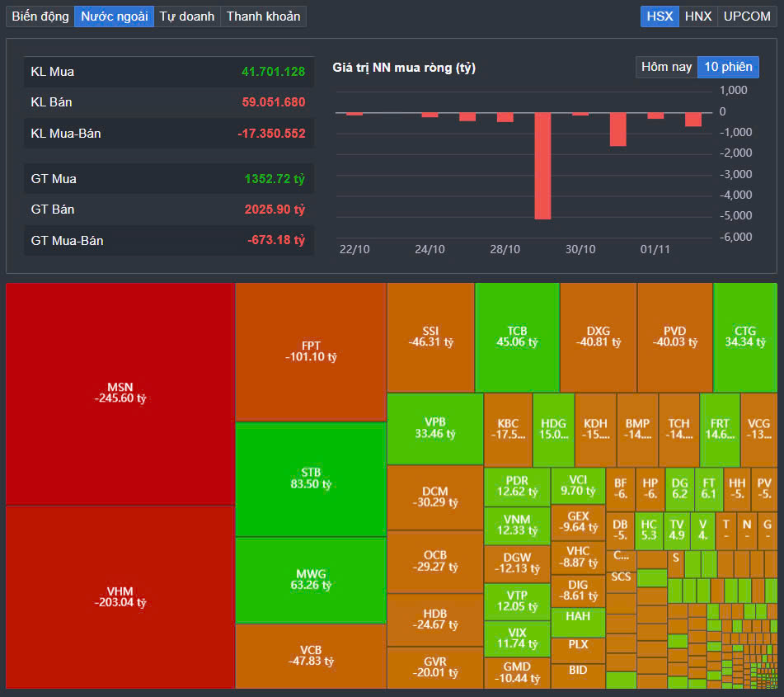Select the Nước ngoài tab
Viewport: 784px width, 697px height.
(114, 16)
